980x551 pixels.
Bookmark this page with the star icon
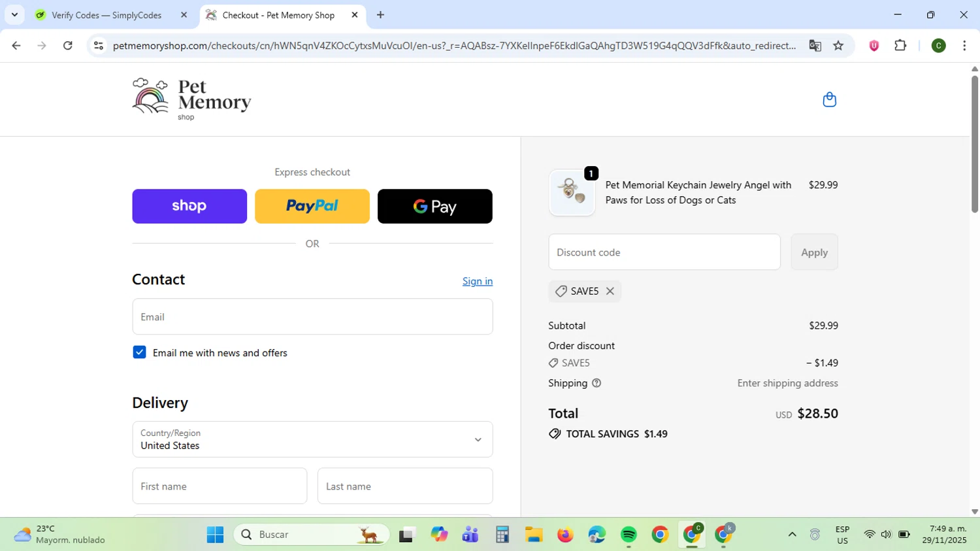pos(838,46)
